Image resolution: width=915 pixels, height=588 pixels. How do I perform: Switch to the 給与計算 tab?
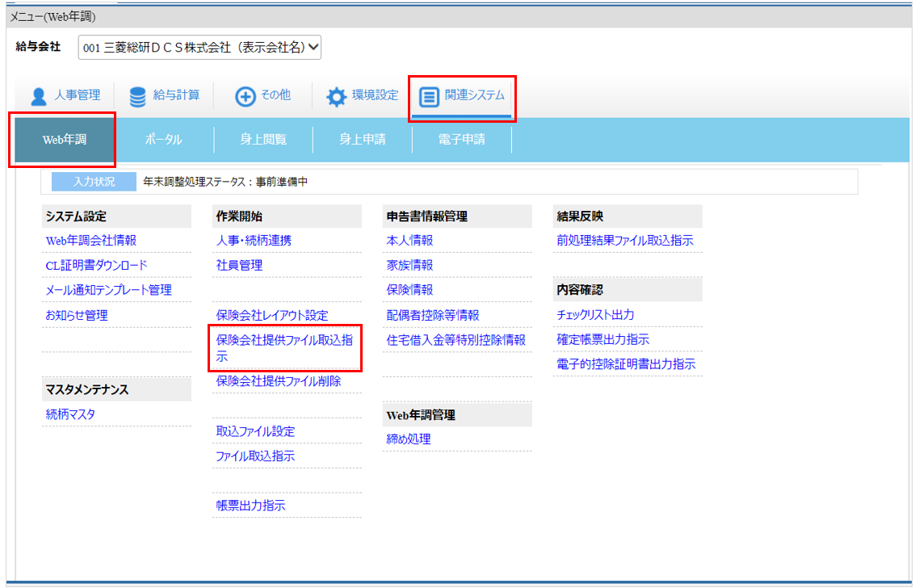(x=165, y=95)
